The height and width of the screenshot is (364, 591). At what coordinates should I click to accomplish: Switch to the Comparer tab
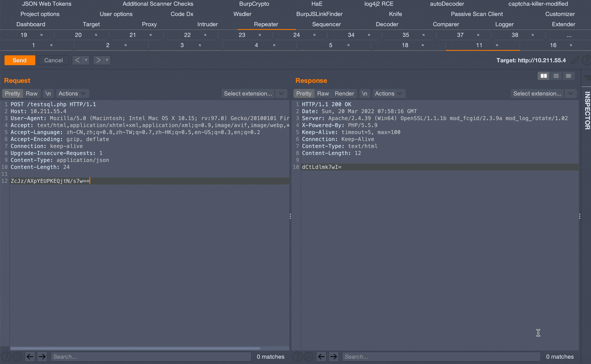coord(446,24)
